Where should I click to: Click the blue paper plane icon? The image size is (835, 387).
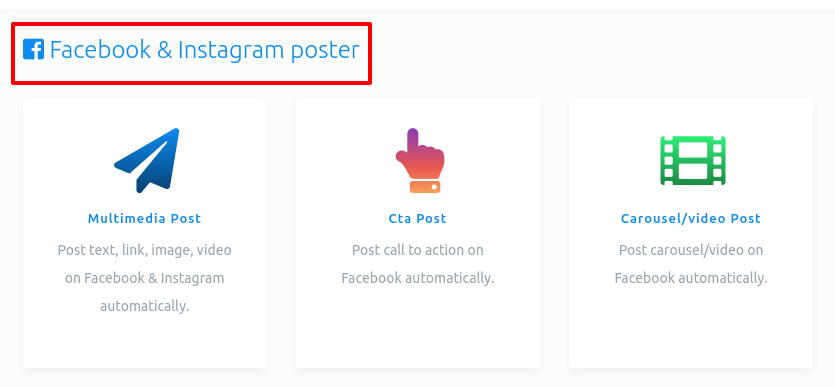click(x=146, y=160)
